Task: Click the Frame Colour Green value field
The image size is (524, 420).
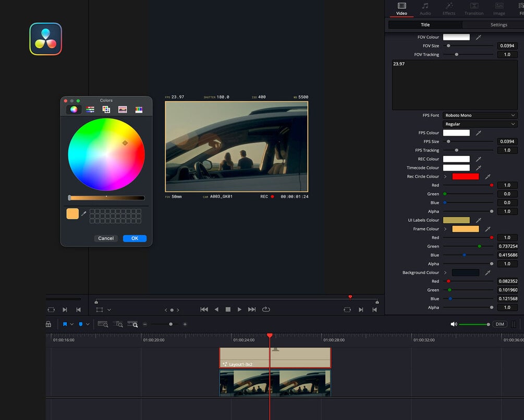Action: pyautogui.click(x=508, y=246)
